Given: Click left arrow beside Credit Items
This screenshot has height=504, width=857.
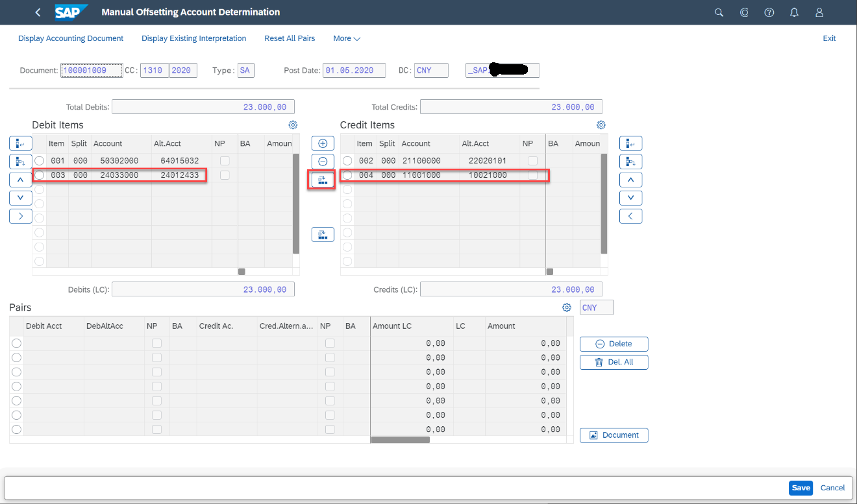Looking at the screenshot, I should pyautogui.click(x=630, y=216).
